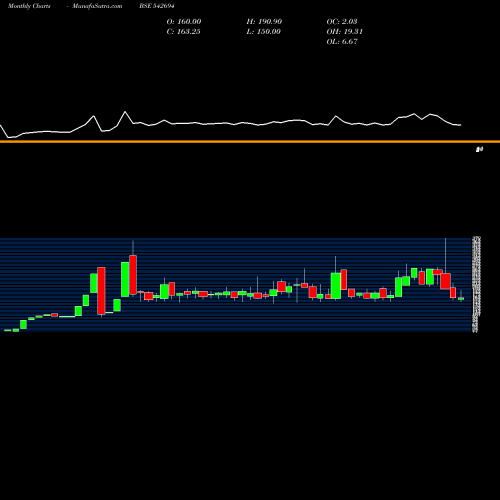Click the high value 'H: 190.90'
The height and width of the screenshot is (500, 500).
[264, 21]
